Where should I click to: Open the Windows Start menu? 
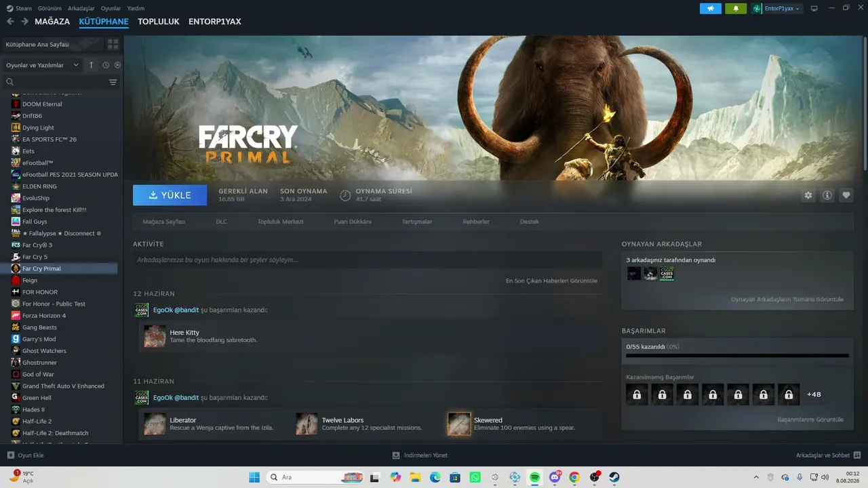tap(254, 477)
